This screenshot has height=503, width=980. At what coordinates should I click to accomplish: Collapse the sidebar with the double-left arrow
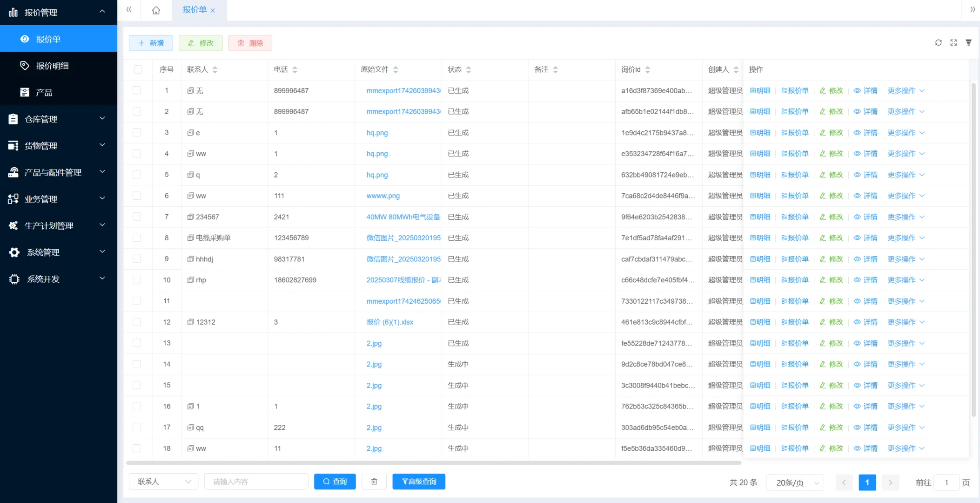129,10
